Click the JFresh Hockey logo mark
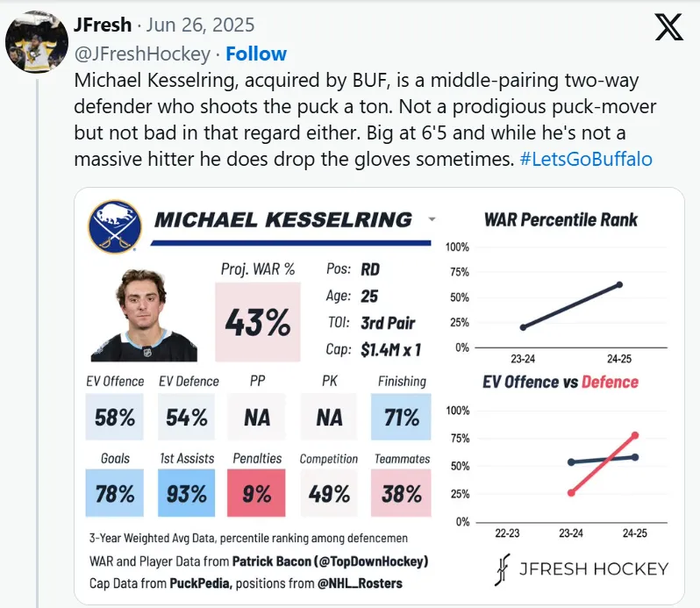The image size is (700, 608). pos(503,569)
